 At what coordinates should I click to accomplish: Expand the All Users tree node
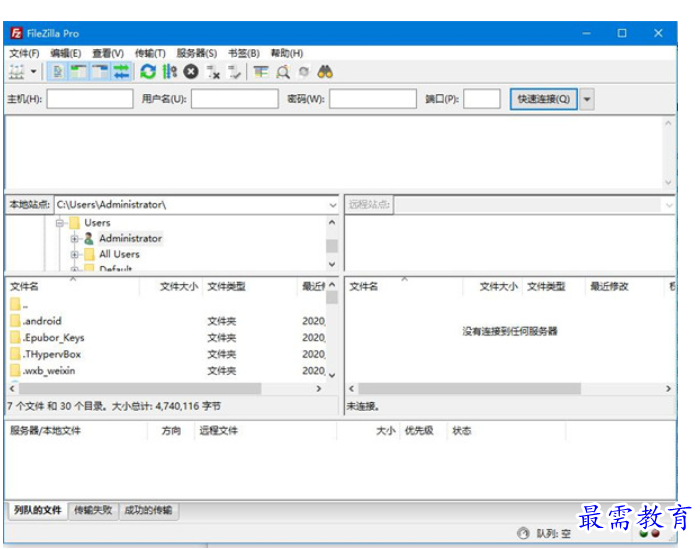tap(75, 254)
